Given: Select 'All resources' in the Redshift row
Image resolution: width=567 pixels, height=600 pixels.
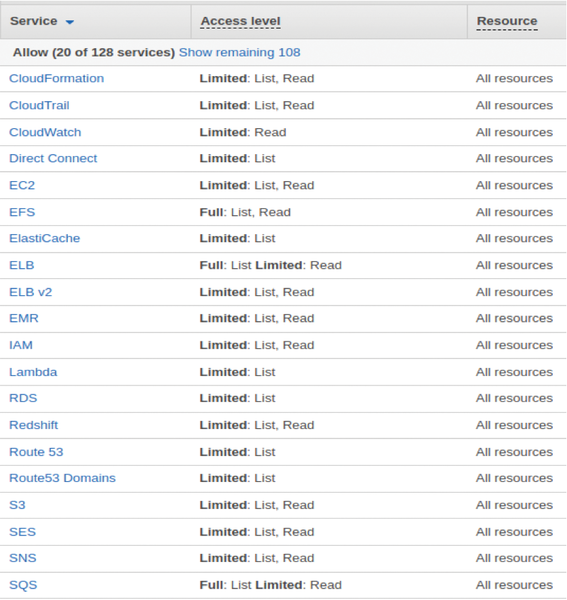Looking at the screenshot, I should tap(514, 425).
